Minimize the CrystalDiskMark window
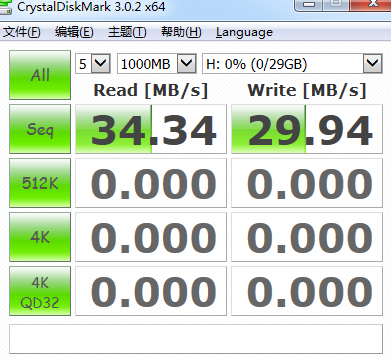The height and width of the screenshot is (360, 391). pos(309,5)
